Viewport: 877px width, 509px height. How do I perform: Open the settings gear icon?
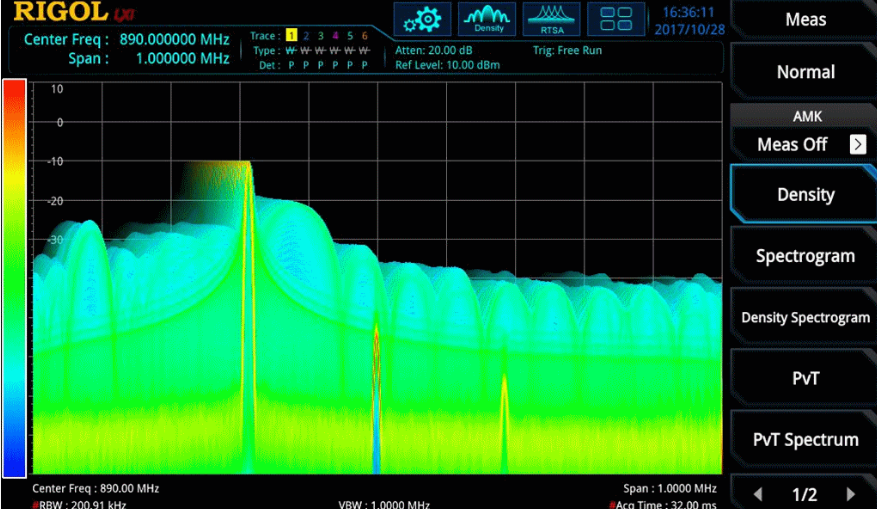coord(422,18)
